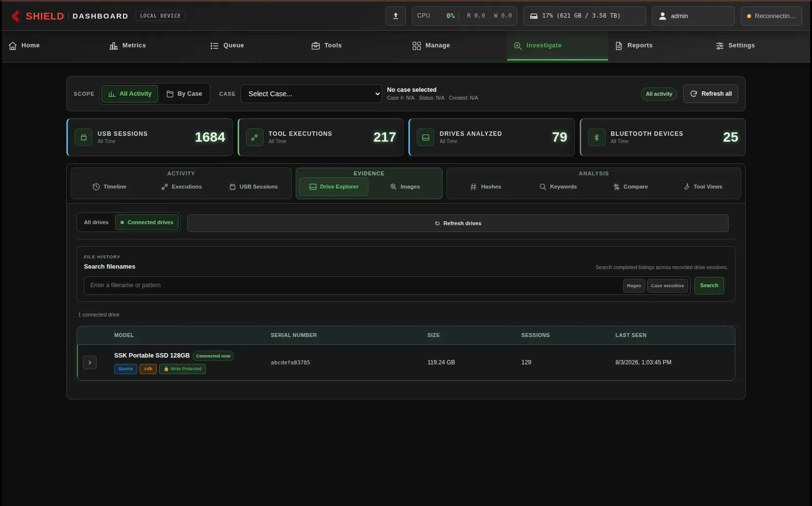The width and height of the screenshot is (812, 506).
Task: Click the MODEL column header
Action: 124,335
